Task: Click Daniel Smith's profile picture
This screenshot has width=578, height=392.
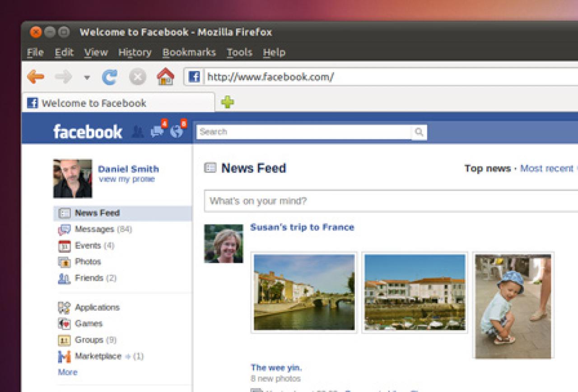Action: (x=73, y=178)
